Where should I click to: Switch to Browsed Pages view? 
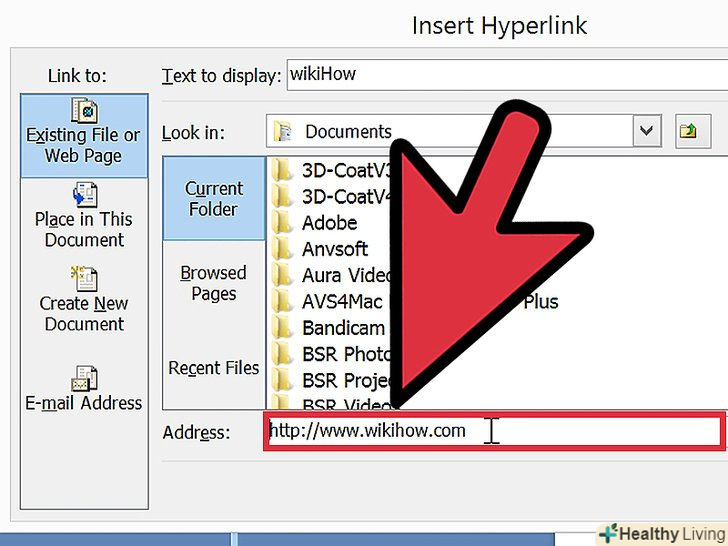(214, 283)
